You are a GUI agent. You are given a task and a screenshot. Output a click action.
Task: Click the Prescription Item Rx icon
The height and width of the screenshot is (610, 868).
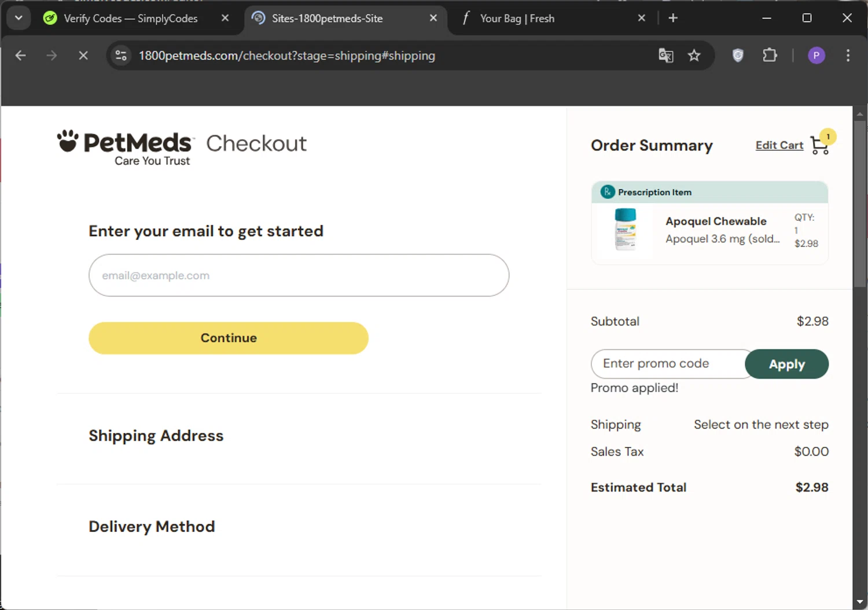click(x=607, y=192)
